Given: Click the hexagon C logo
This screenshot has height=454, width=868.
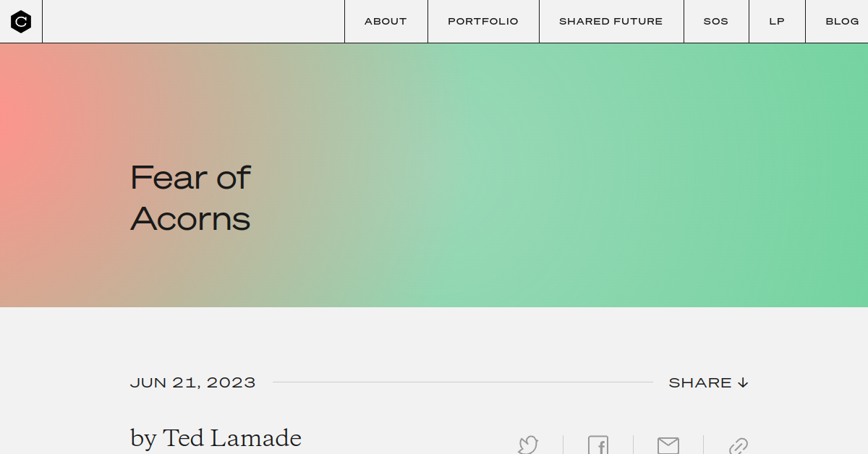Looking at the screenshot, I should 21,22.
